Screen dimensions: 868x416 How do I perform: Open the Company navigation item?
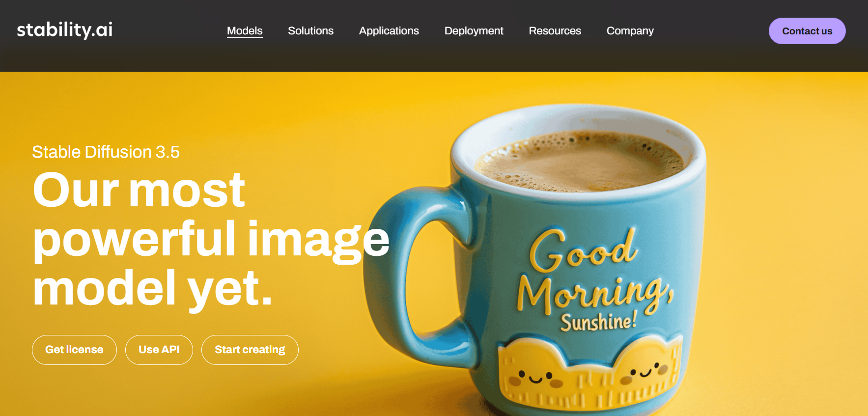tap(630, 31)
